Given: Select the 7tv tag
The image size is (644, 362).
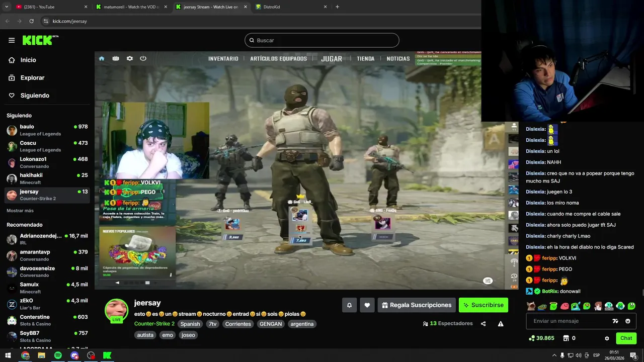Looking at the screenshot, I should pyautogui.click(x=213, y=324).
